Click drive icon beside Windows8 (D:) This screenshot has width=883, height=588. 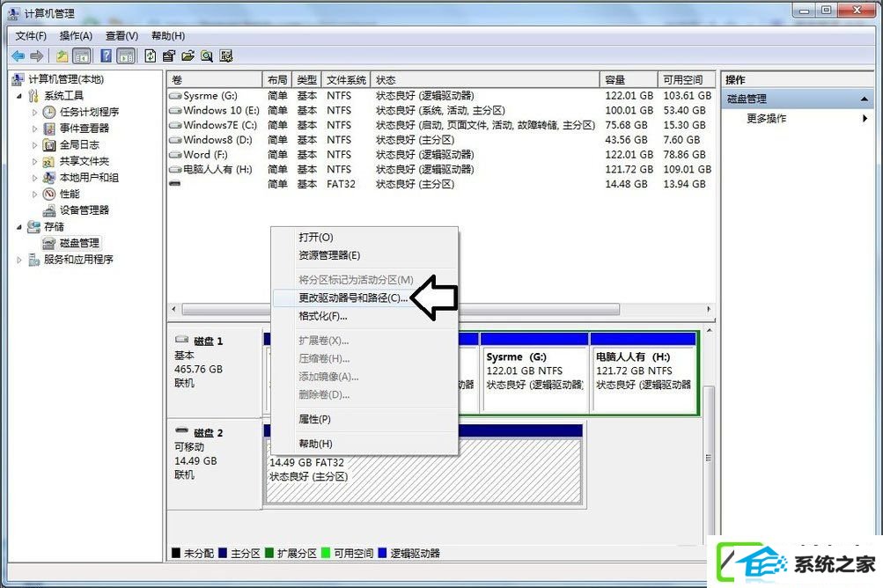(x=175, y=140)
